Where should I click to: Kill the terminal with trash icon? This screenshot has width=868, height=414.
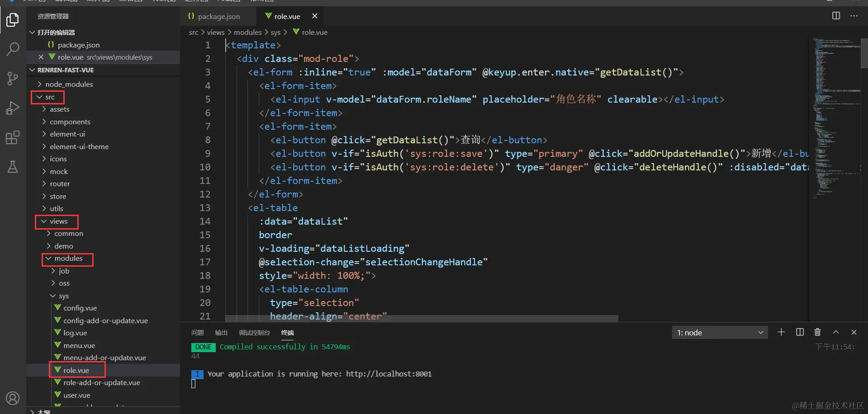point(817,332)
